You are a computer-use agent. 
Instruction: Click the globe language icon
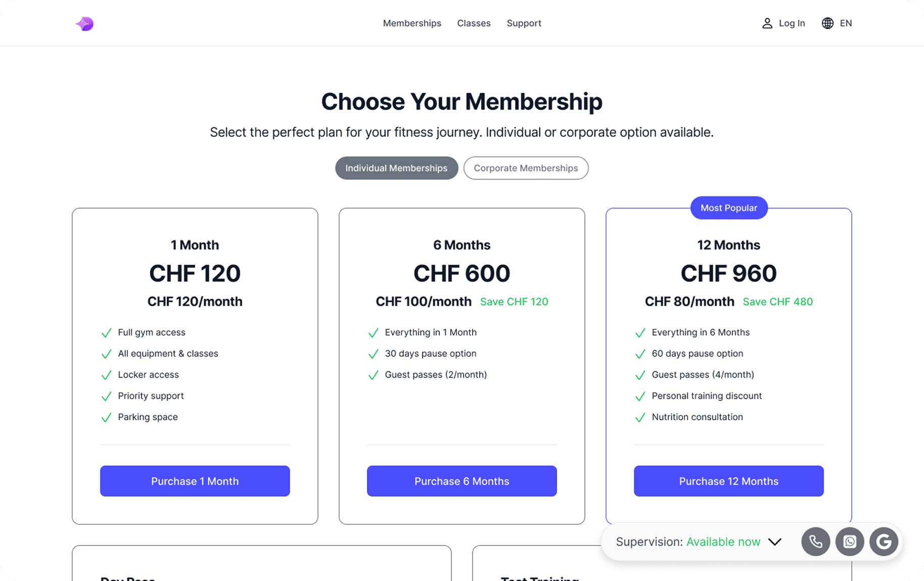[827, 23]
